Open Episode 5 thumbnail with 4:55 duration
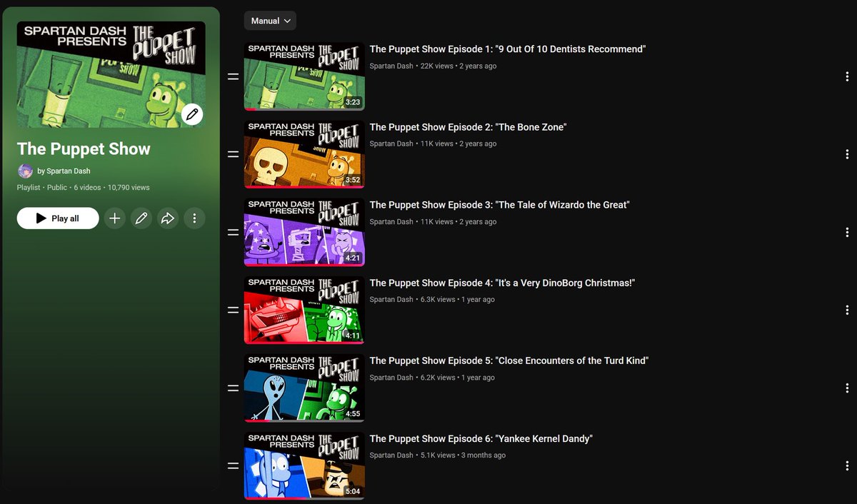 coord(304,388)
